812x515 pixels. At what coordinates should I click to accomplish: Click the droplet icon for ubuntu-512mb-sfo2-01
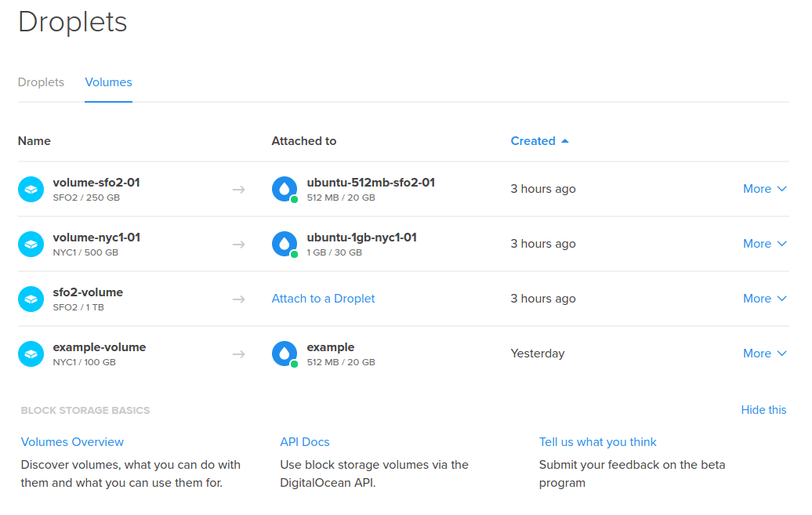pos(285,189)
